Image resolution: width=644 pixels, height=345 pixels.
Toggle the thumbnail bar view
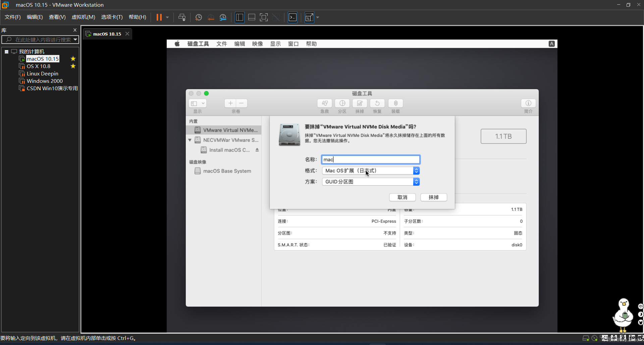pos(252,17)
